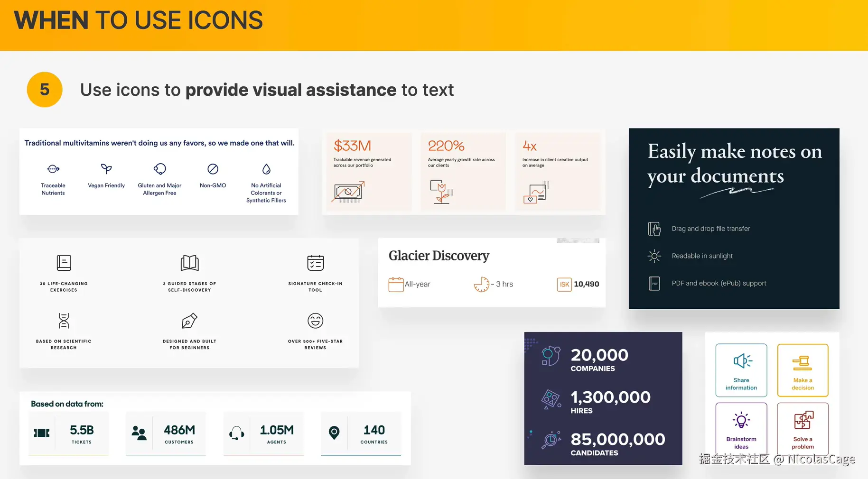Viewport: 868px width, 479px height.
Task: Click the ISK currency badge
Action: (x=564, y=284)
